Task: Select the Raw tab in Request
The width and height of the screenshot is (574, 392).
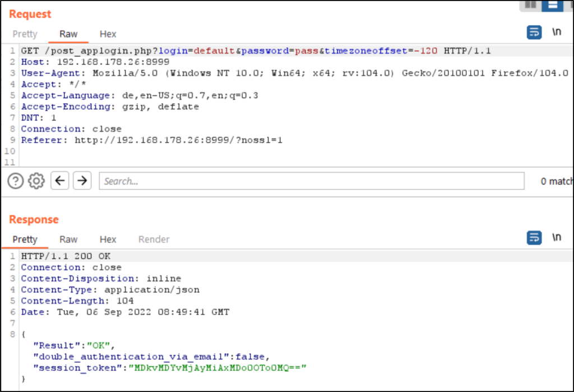Action: (68, 34)
